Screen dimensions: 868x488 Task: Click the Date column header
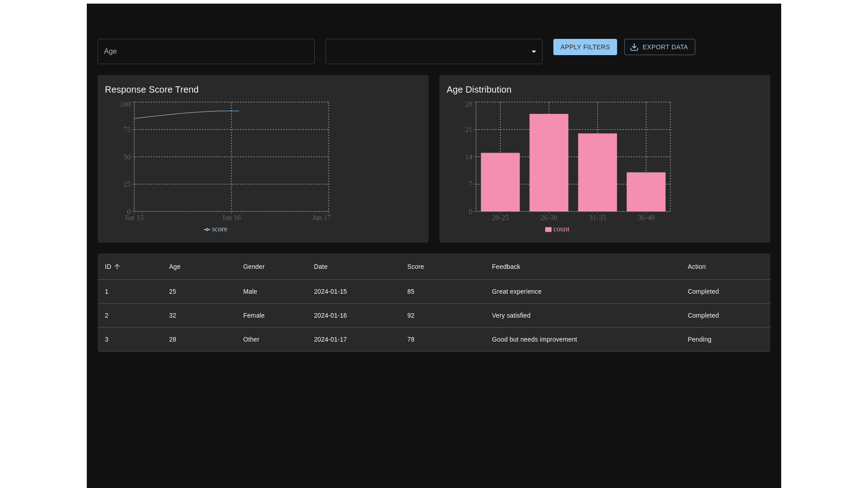pos(321,267)
